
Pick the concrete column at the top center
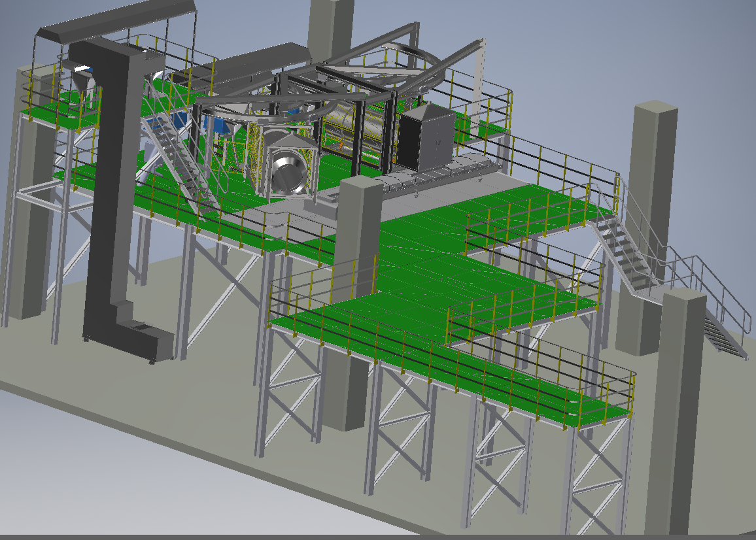331,29
